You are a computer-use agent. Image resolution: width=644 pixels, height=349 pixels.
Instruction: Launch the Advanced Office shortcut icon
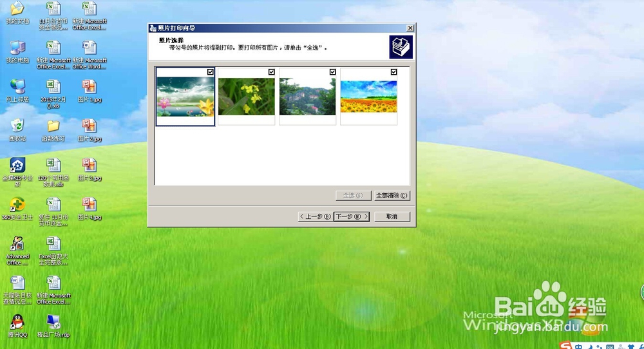click(17, 244)
